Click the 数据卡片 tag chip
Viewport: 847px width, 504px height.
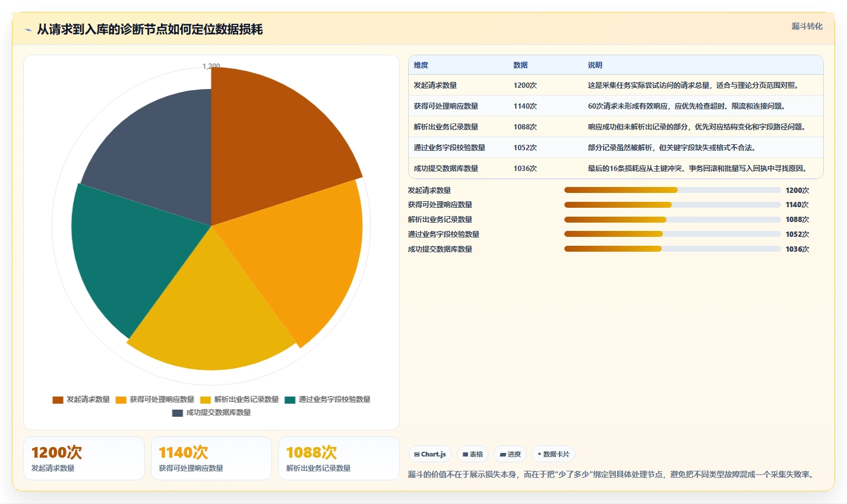pyautogui.click(x=554, y=454)
